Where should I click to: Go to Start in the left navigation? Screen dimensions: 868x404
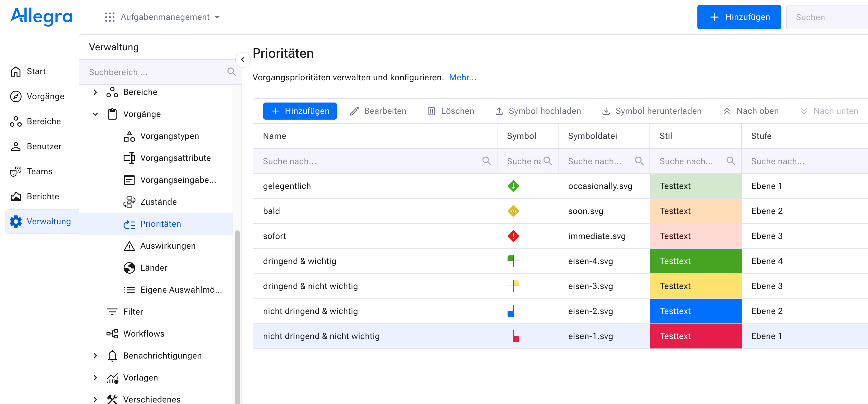[x=29, y=71]
